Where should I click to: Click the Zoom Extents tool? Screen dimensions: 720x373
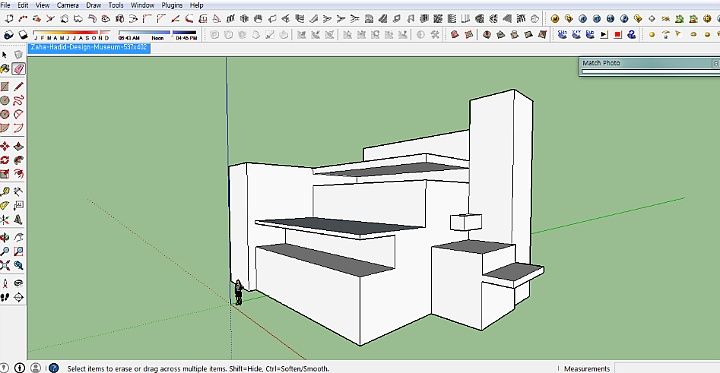[x=5, y=265]
